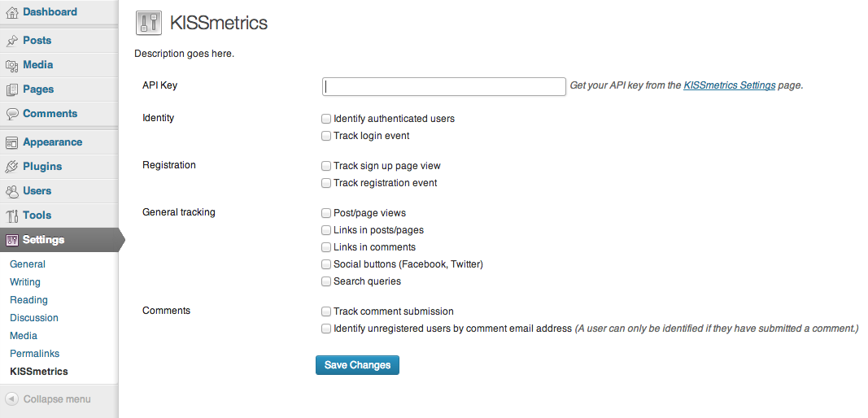Check the Track login event option
Image resolution: width=868 pixels, height=418 pixels.
[x=326, y=136]
